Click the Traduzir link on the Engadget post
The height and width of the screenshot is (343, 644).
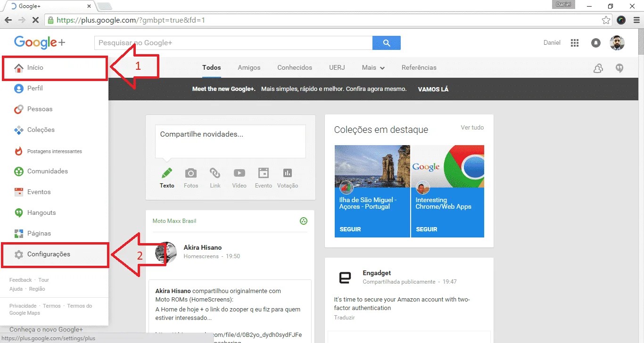(x=344, y=318)
